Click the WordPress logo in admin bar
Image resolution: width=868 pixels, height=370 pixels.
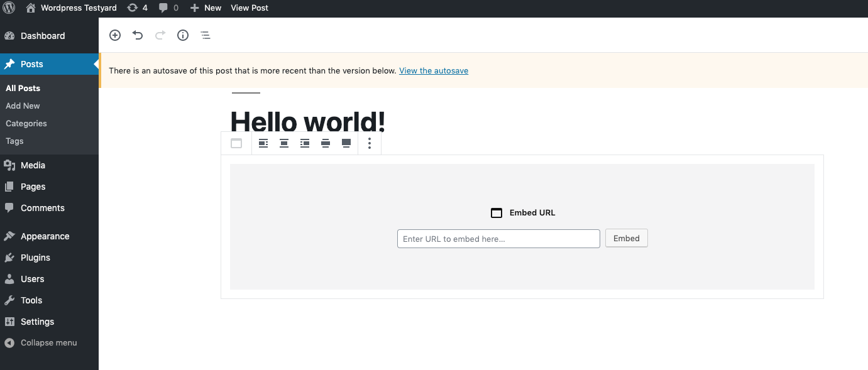(x=9, y=8)
